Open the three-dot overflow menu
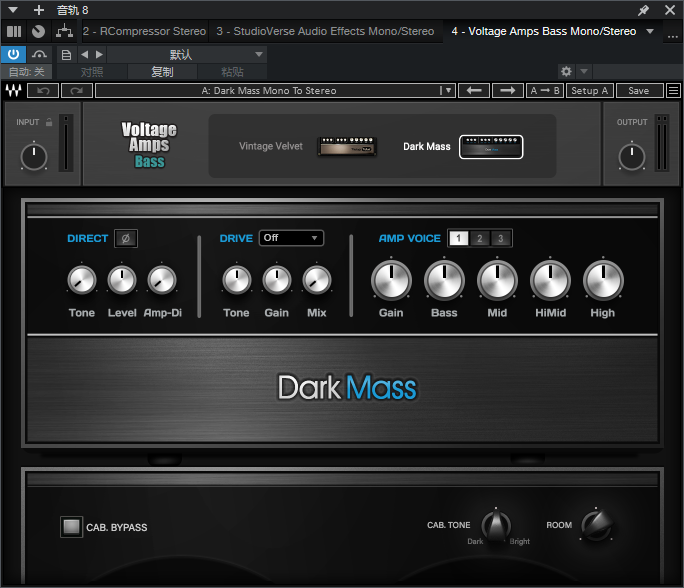The width and height of the screenshot is (684, 588). [x=673, y=37]
